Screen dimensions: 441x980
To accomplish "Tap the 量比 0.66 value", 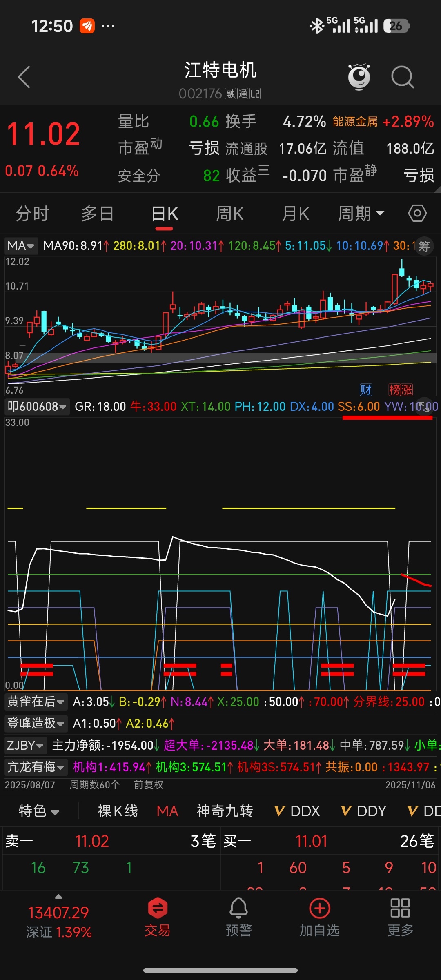I will pos(204,122).
